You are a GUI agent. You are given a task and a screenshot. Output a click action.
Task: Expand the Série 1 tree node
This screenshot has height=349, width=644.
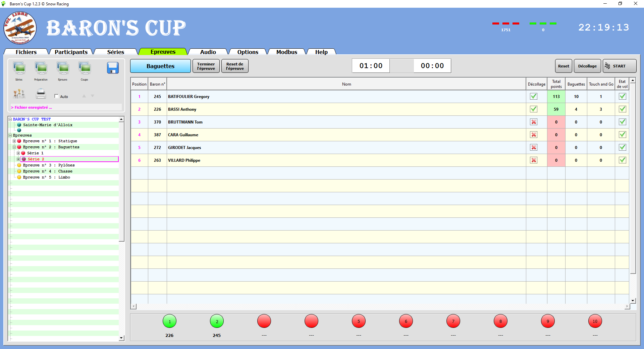18,153
